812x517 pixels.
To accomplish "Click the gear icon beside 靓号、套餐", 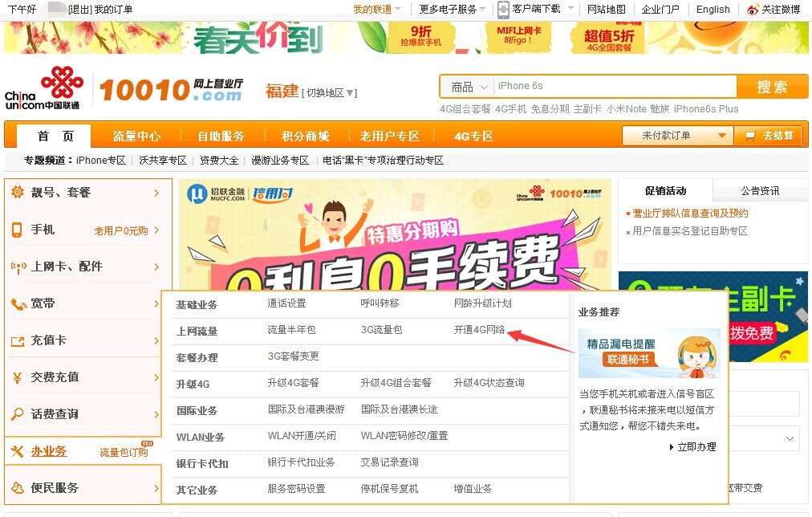I will 18,193.
